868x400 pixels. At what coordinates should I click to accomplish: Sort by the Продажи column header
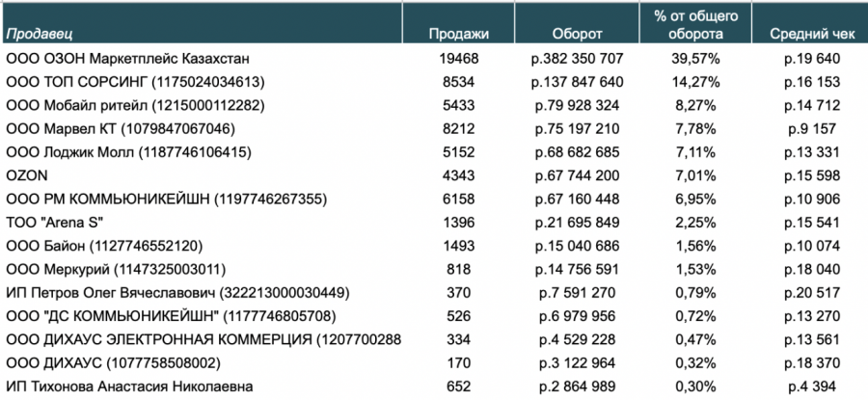[x=458, y=34]
